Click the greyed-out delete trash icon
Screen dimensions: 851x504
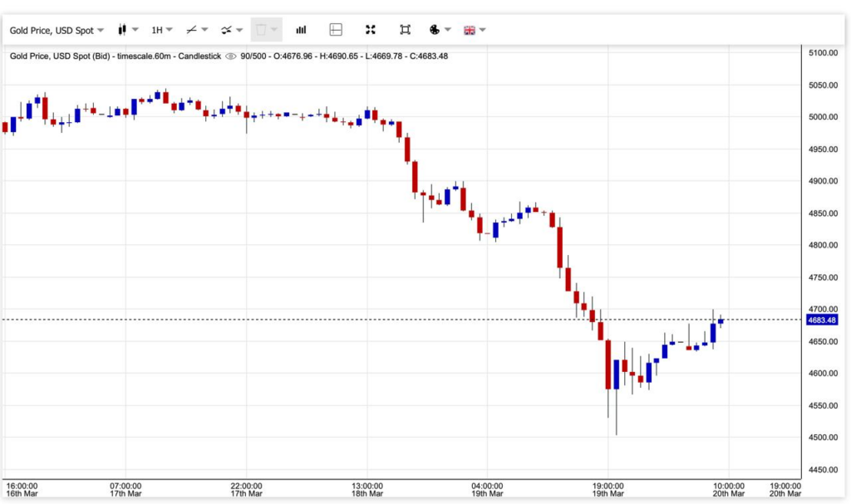261,30
